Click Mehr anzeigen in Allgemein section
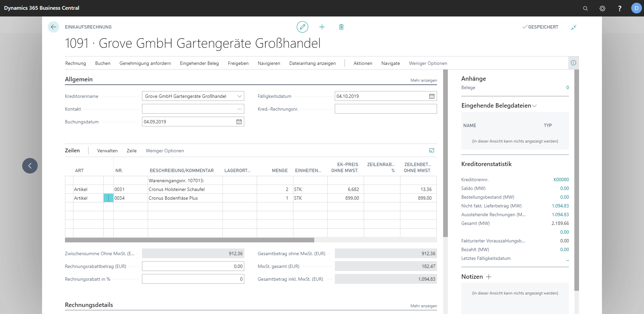The width and height of the screenshot is (644, 314). point(424,80)
